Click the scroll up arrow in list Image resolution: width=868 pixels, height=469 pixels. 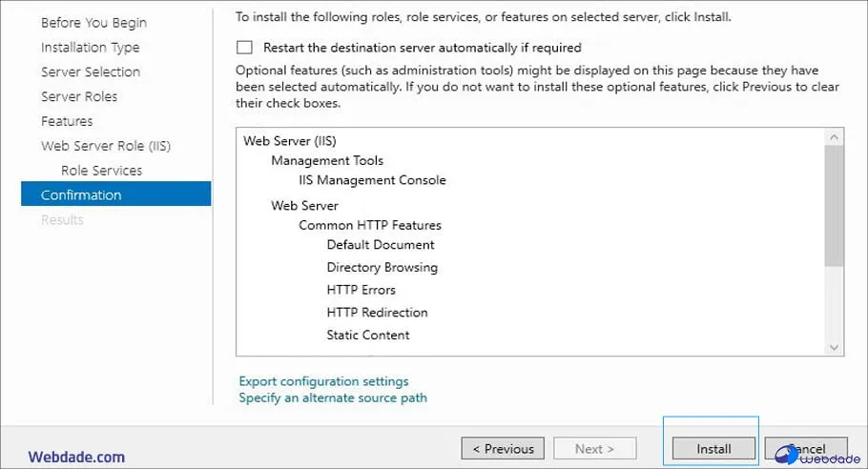835,137
